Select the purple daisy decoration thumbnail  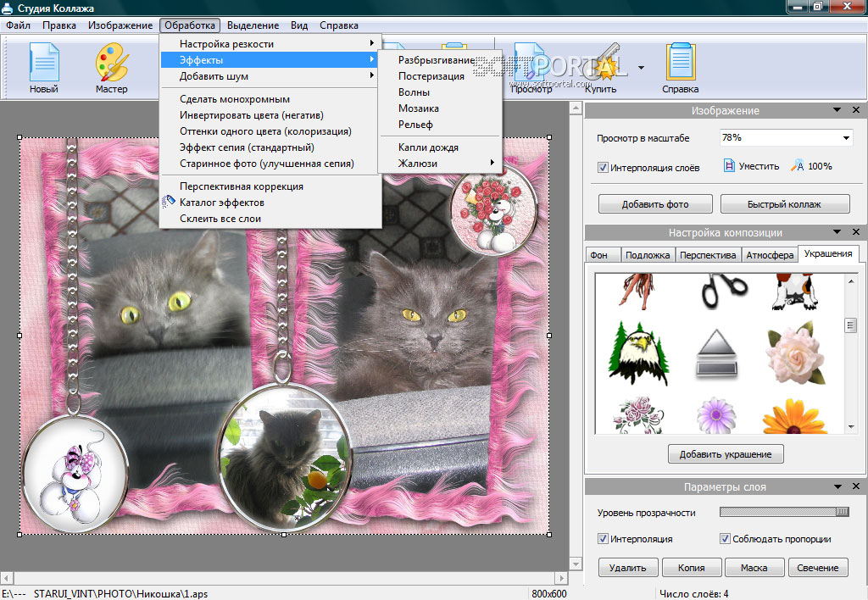tap(715, 415)
